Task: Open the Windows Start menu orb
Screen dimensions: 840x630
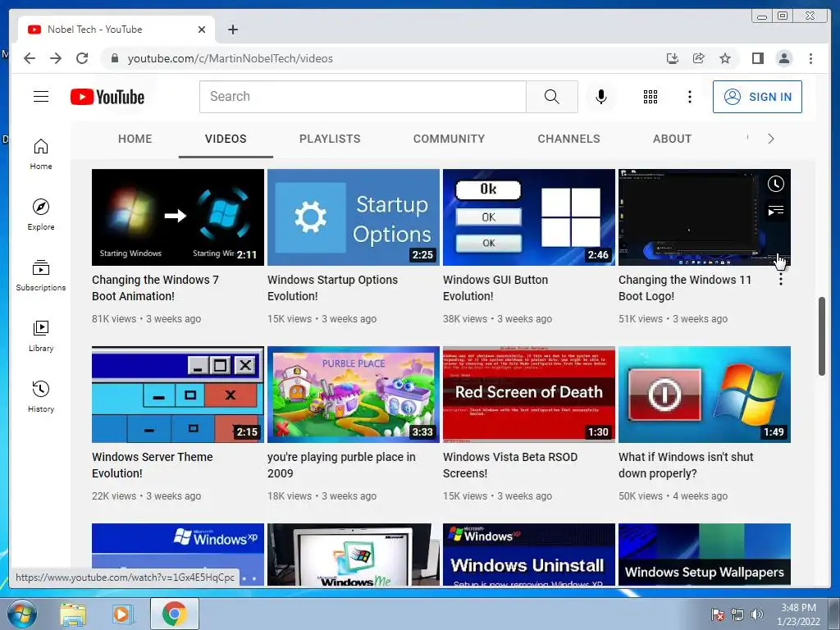Action: (21, 614)
